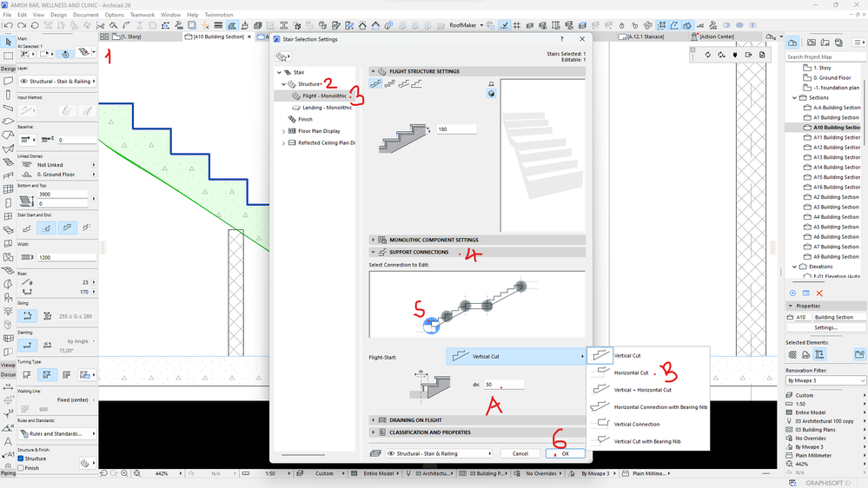Open the Project Map house icon
Screen dimensions: 868x488
tap(792, 43)
